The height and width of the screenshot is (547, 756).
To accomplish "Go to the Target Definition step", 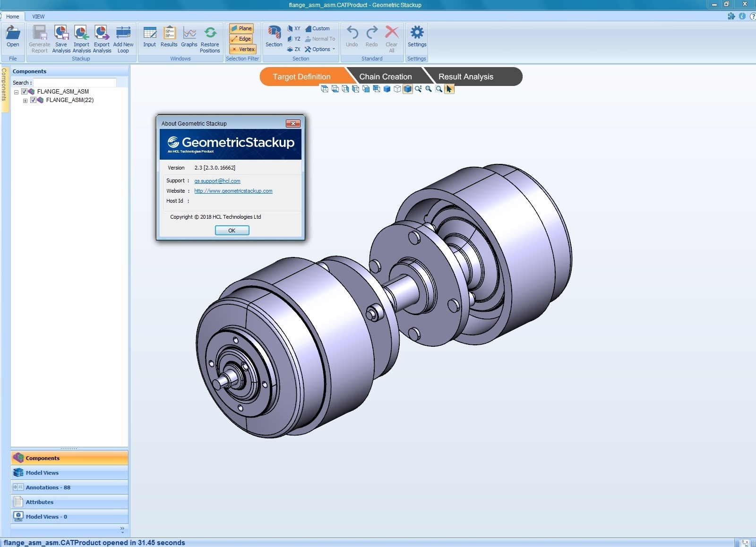I will click(x=302, y=77).
